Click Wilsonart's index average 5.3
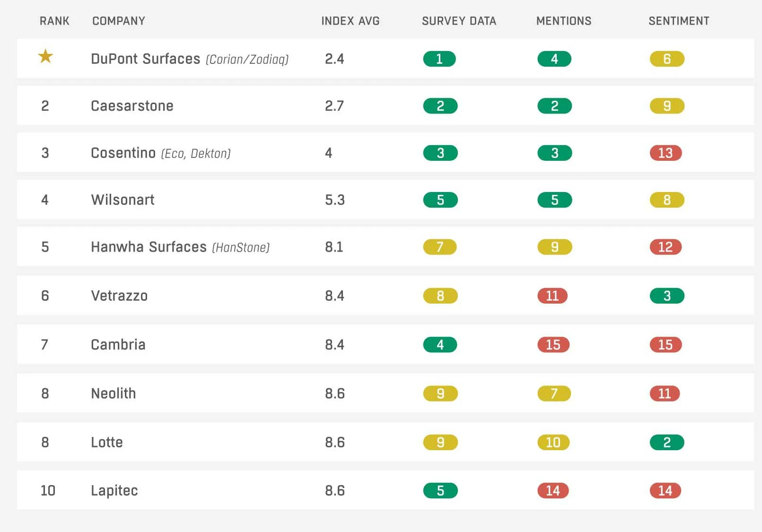 coord(335,200)
